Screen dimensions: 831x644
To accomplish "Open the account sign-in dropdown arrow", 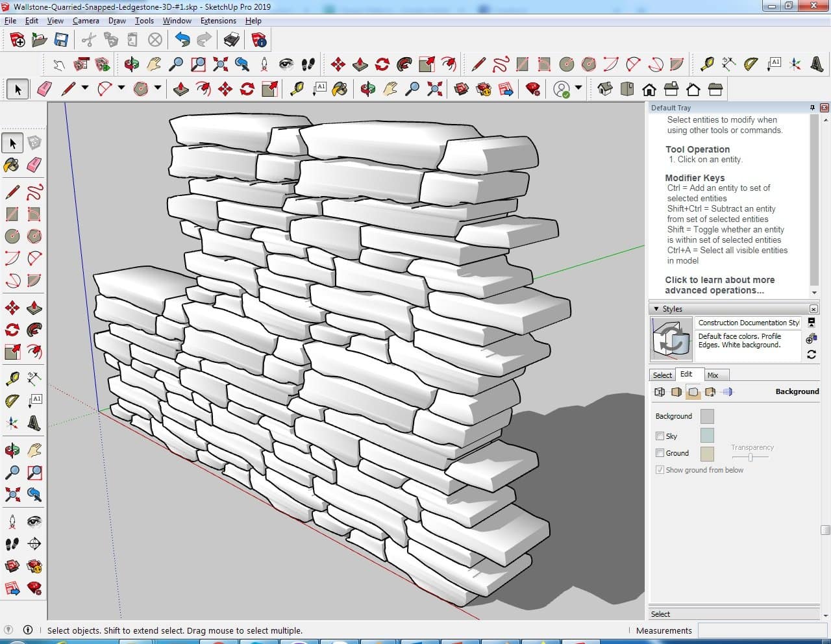I will coord(578,88).
